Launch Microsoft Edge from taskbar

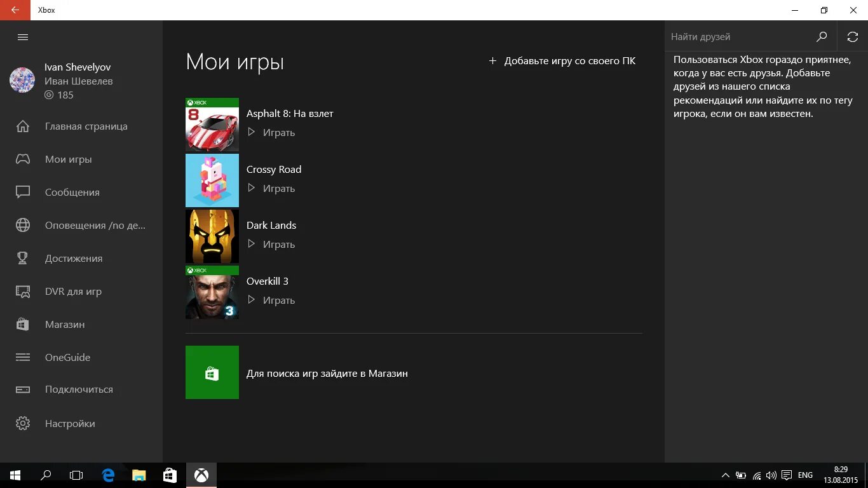[x=109, y=475]
